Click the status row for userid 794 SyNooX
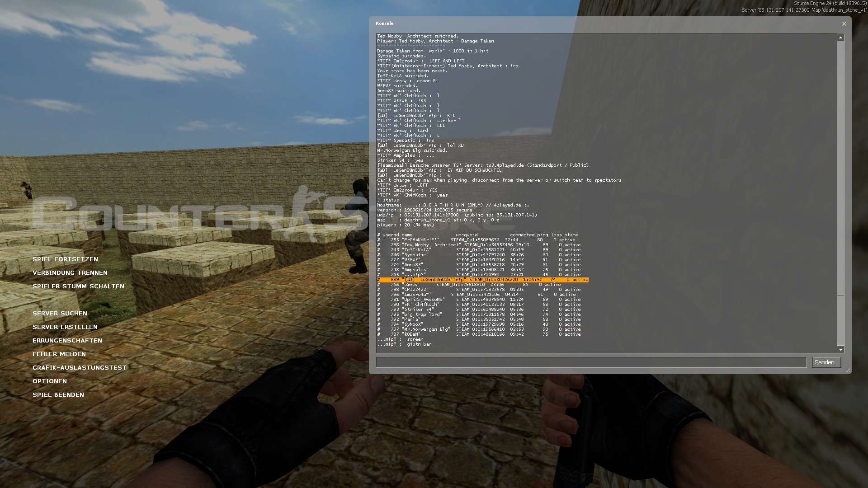 click(479, 324)
